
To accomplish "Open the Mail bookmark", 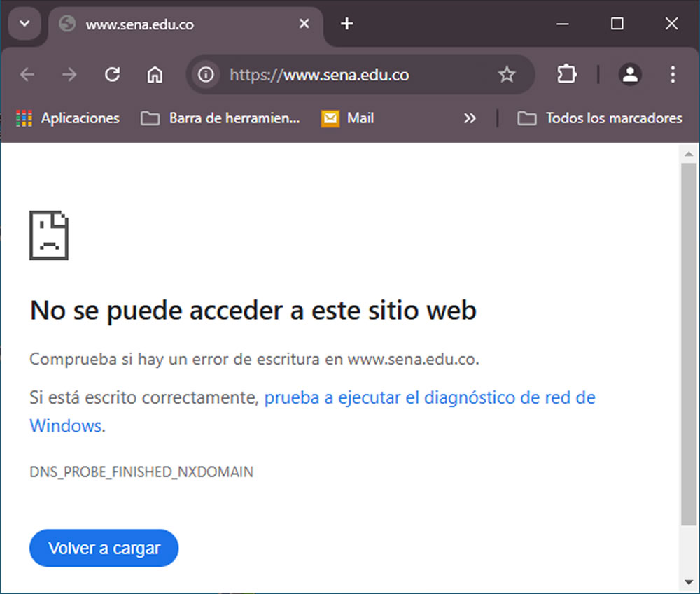I will [x=348, y=118].
